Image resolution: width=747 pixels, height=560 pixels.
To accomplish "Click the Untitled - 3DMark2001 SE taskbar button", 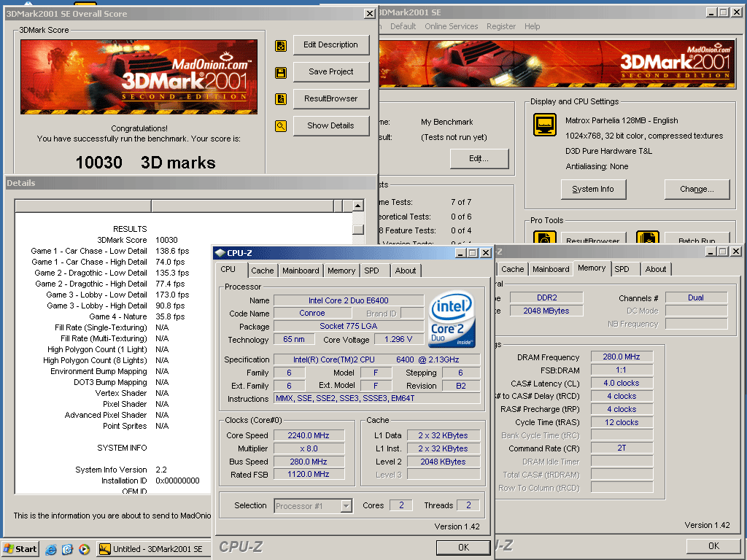I will coord(153,549).
